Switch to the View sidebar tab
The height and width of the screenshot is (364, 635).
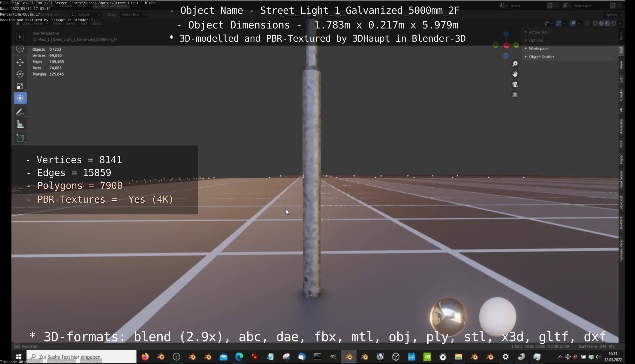point(621,65)
